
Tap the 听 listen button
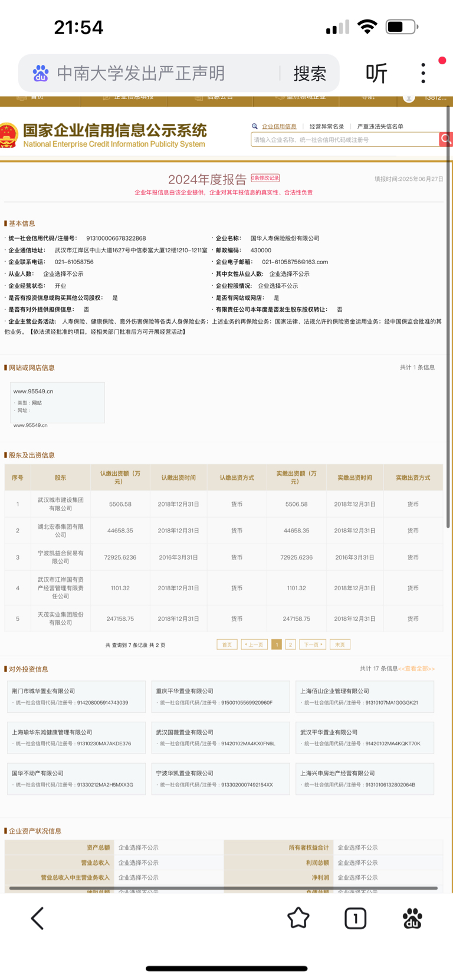[376, 73]
